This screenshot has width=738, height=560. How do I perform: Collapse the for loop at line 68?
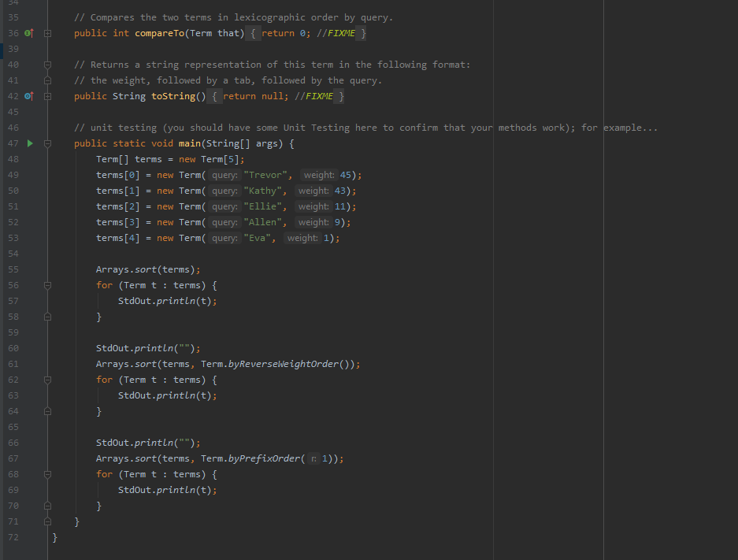(x=47, y=473)
